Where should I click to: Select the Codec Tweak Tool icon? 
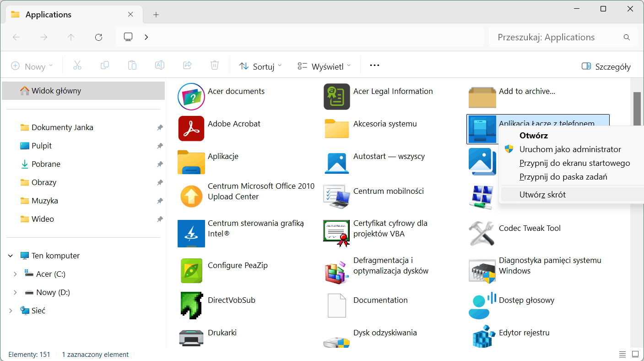coord(482,233)
